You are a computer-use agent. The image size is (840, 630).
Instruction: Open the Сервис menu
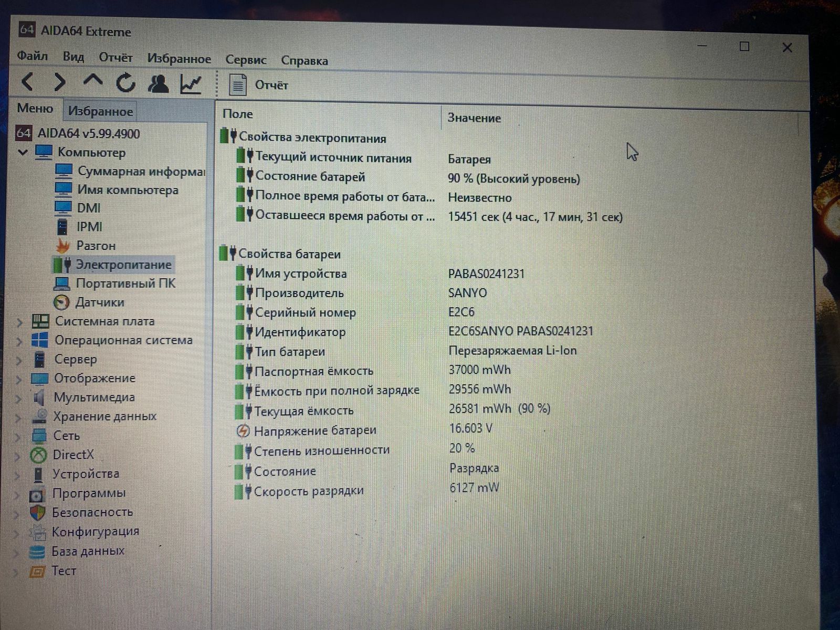(x=246, y=60)
